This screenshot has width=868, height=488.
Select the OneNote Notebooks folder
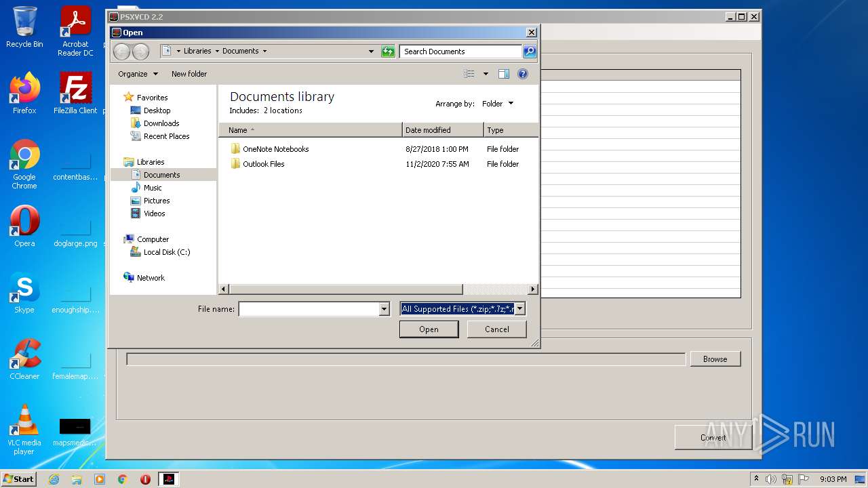[275, 149]
